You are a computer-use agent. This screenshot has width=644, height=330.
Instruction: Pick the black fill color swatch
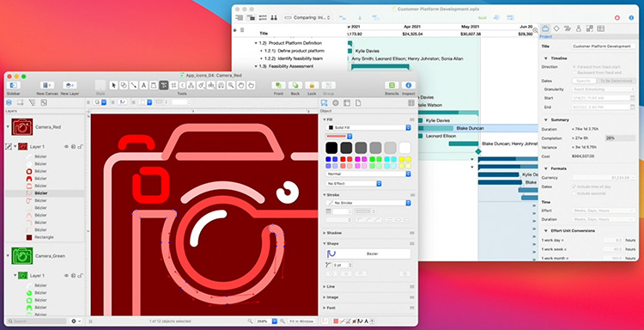331,148
